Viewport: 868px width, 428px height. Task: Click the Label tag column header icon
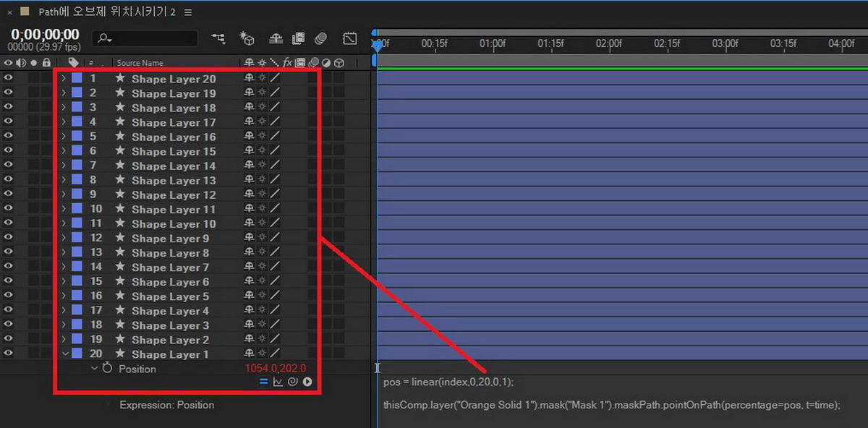click(73, 63)
